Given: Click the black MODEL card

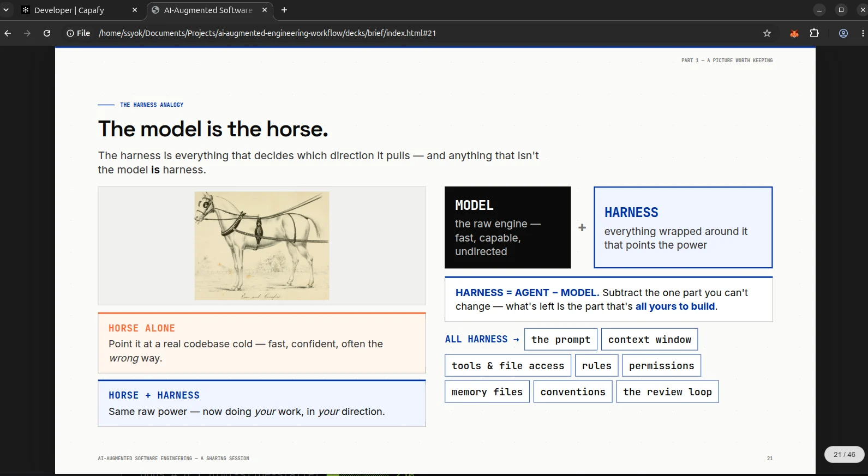Looking at the screenshot, I should coord(508,227).
